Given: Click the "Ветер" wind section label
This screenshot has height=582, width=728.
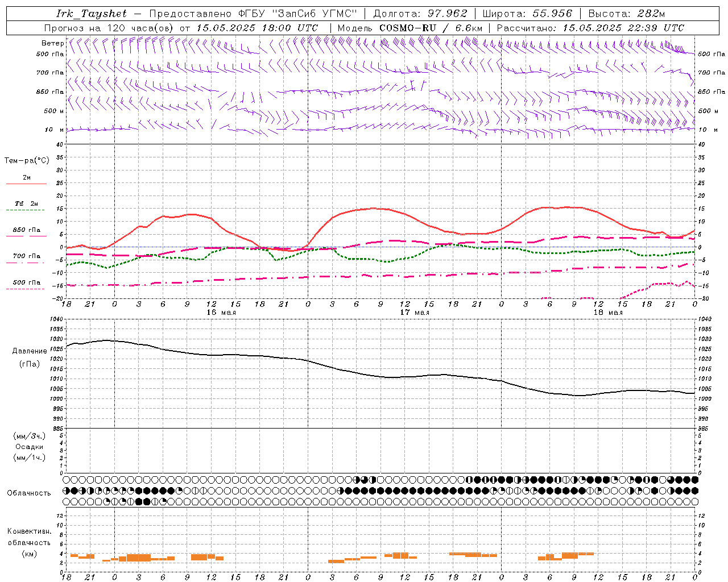Looking at the screenshot, I should (52, 43).
